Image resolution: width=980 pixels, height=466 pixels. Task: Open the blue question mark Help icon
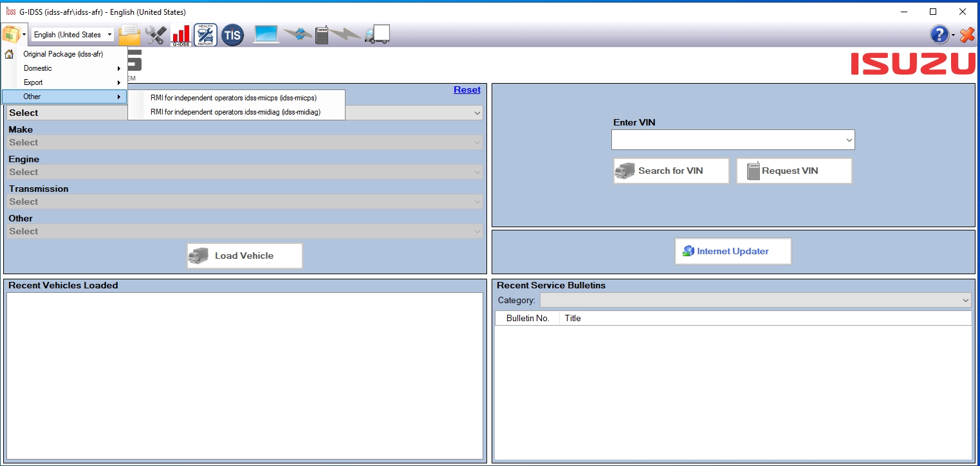(x=939, y=35)
